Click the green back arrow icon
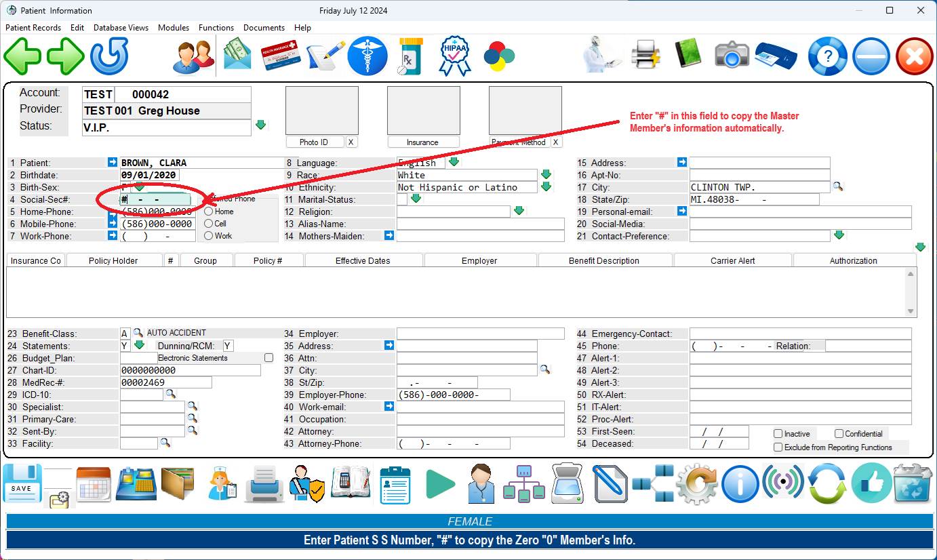Image resolution: width=937 pixels, height=560 pixels. (x=22, y=56)
